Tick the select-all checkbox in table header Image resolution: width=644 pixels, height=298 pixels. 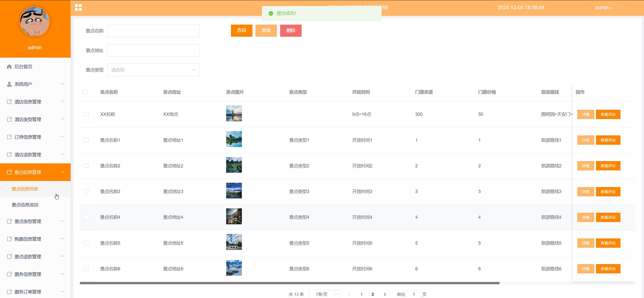pos(85,92)
